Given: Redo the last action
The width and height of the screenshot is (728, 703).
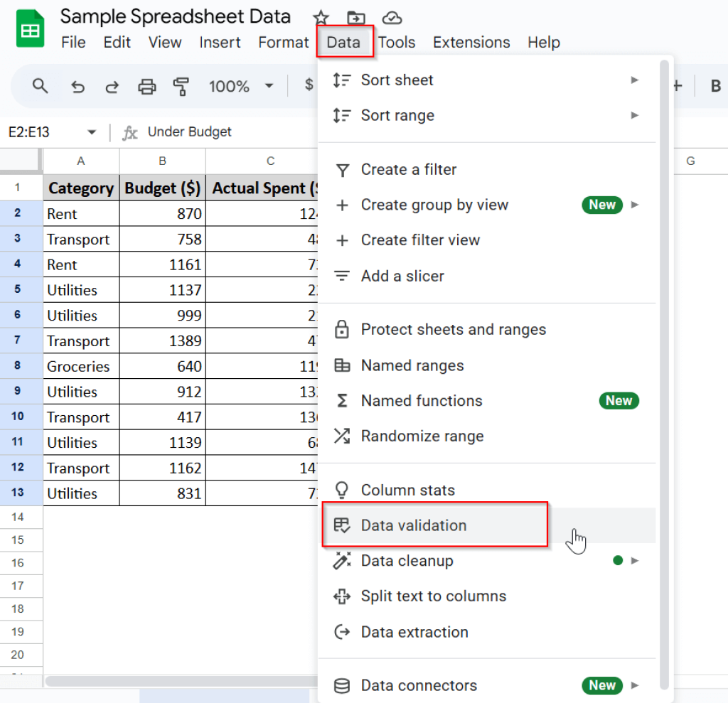Looking at the screenshot, I should tap(112, 86).
